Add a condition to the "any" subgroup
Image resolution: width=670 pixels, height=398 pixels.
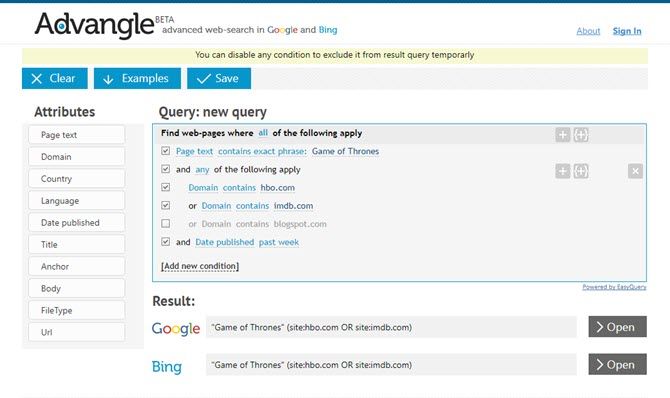tap(563, 171)
